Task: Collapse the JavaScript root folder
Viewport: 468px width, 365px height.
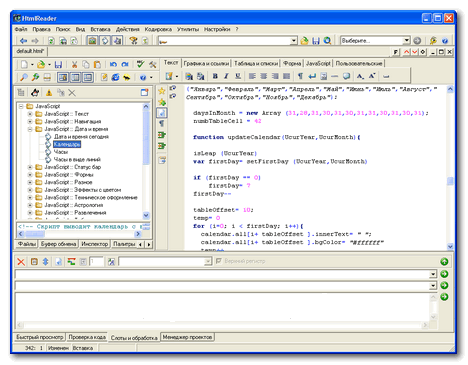Action: point(21,106)
